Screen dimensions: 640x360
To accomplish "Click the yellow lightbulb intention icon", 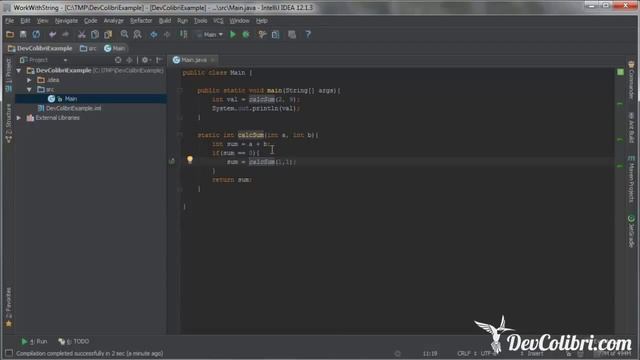I will tap(190, 160).
